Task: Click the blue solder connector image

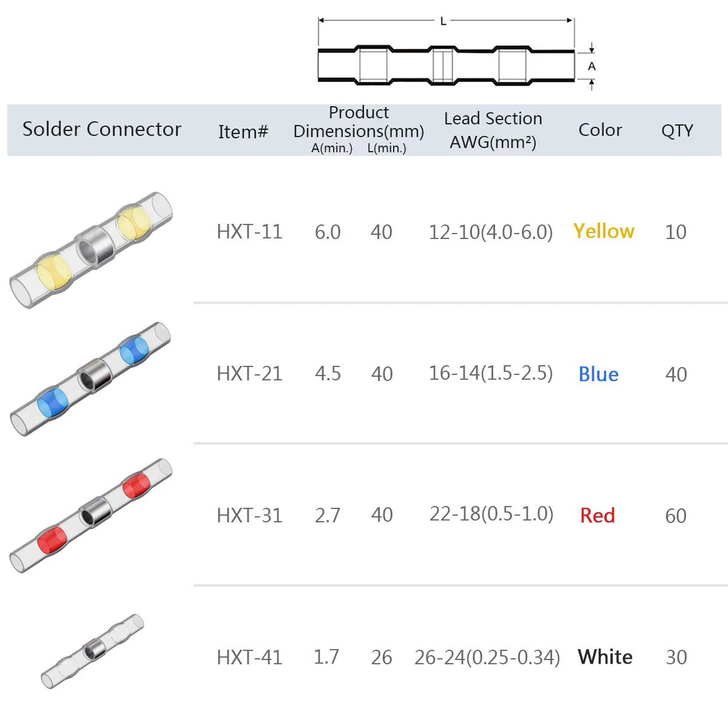Action: tap(91, 379)
